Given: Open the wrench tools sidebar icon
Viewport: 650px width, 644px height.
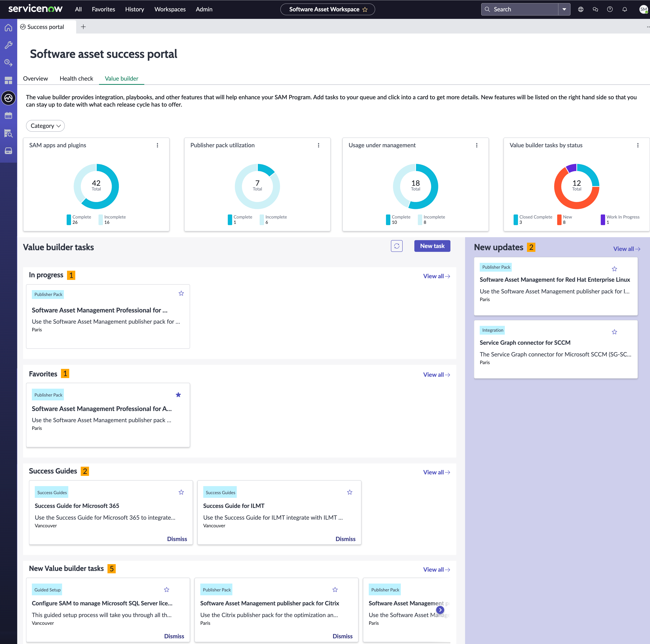Looking at the screenshot, I should [x=8, y=45].
